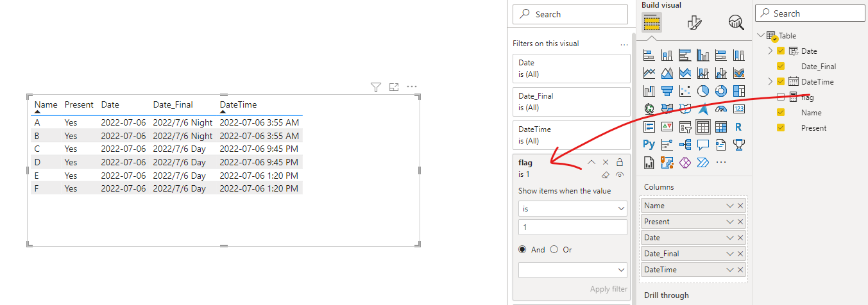Enter focus mode for the table visual
The image size is (868, 305).
[394, 87]
